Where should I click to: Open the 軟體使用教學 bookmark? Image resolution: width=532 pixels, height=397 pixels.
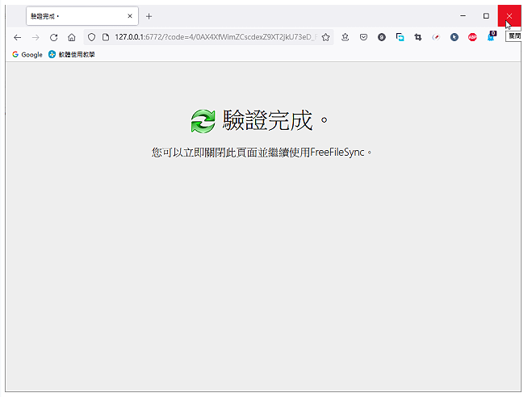tap(72, 55)
